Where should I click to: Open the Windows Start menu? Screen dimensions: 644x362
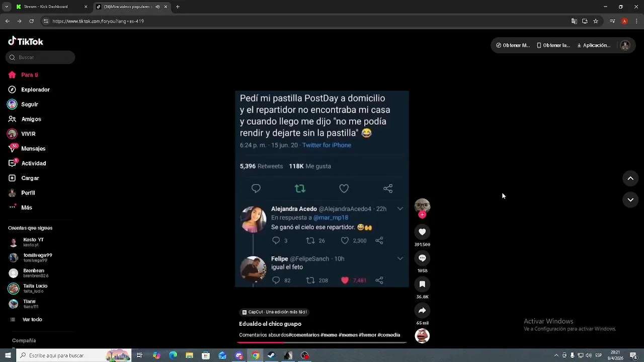coord(8,355)
